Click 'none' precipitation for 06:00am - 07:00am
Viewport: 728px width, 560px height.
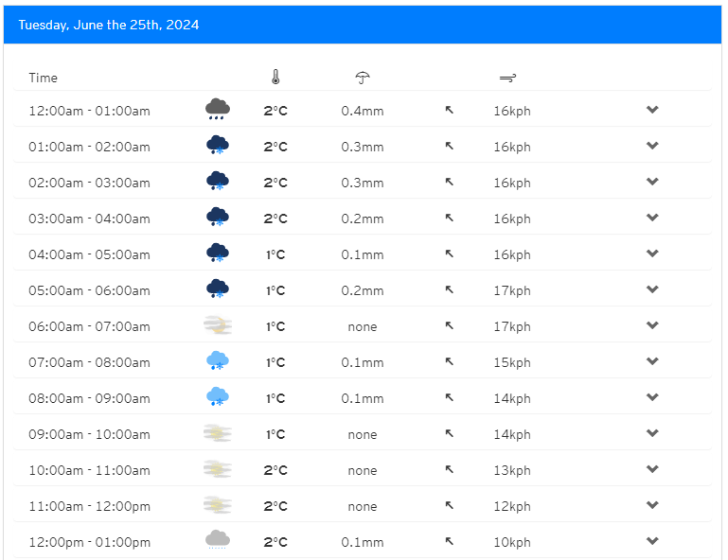[363, 326]
